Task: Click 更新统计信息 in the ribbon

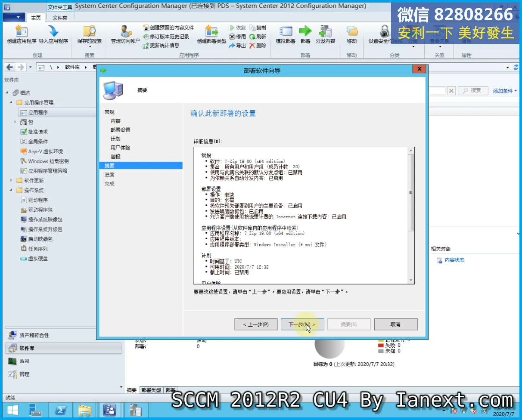Action: (x=161, y=45)
